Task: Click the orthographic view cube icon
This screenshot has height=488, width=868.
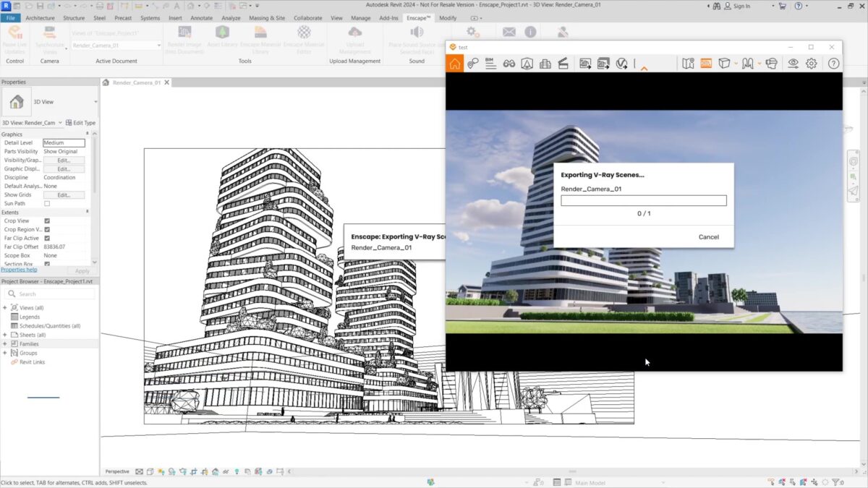Action: pos(724,64)
